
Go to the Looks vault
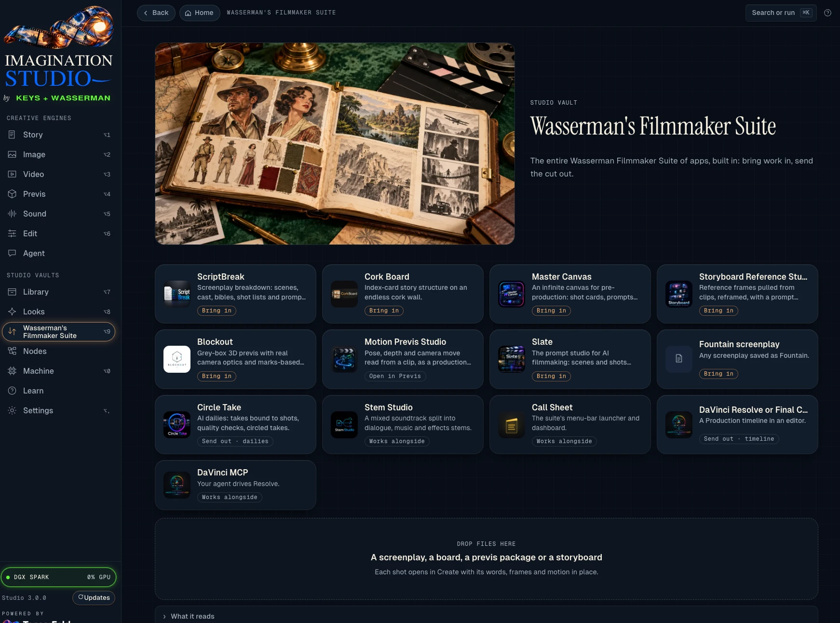[58, 312]
